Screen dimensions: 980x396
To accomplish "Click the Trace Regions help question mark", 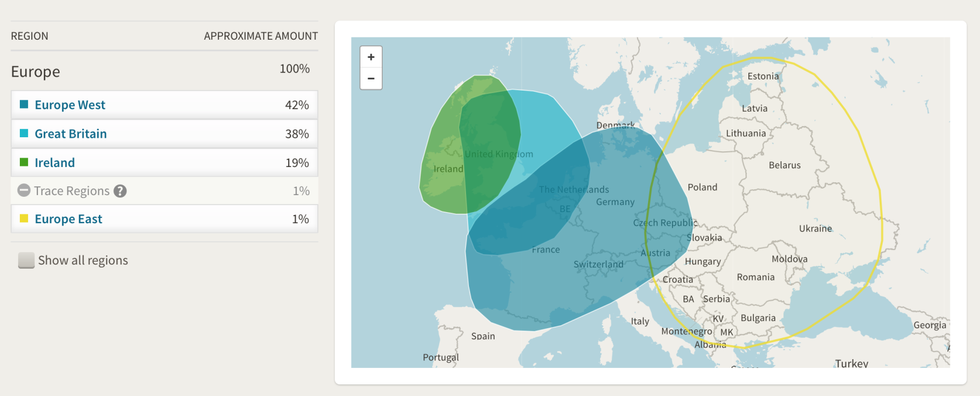I will click(120, 191).
